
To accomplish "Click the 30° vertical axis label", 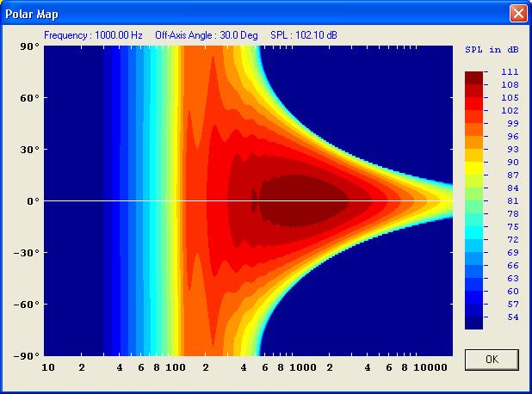I will [29, 150].
